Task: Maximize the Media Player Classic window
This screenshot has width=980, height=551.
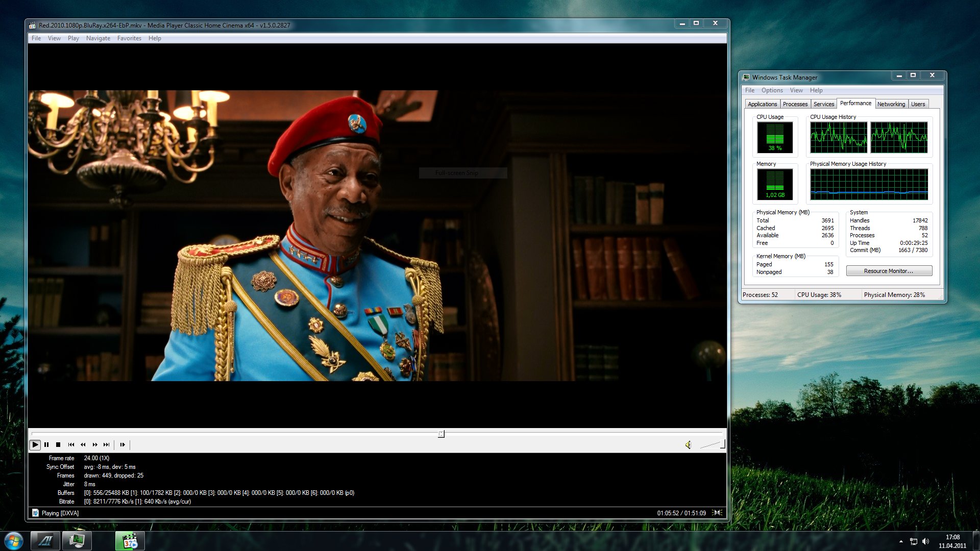Action: pyautogui.click(x=696, y=23)
